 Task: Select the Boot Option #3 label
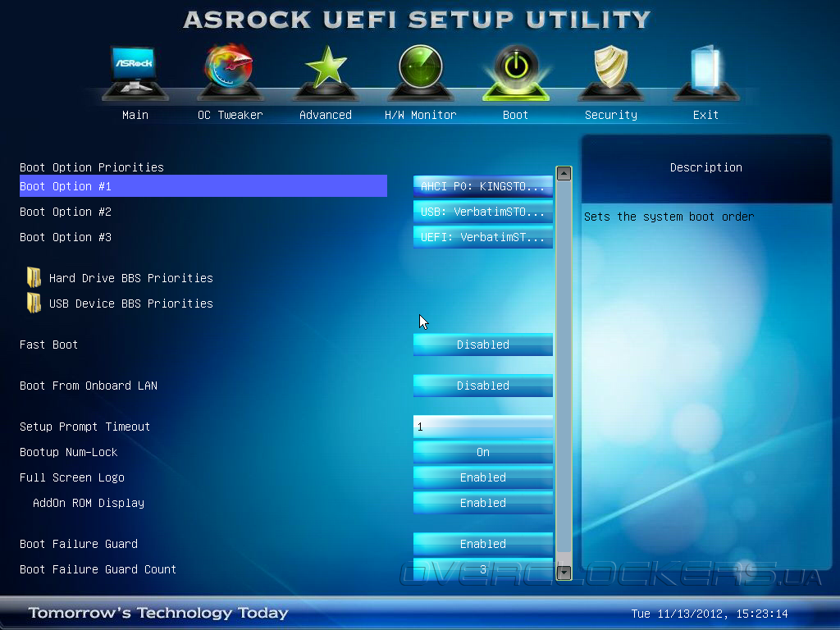click(66, 237)
